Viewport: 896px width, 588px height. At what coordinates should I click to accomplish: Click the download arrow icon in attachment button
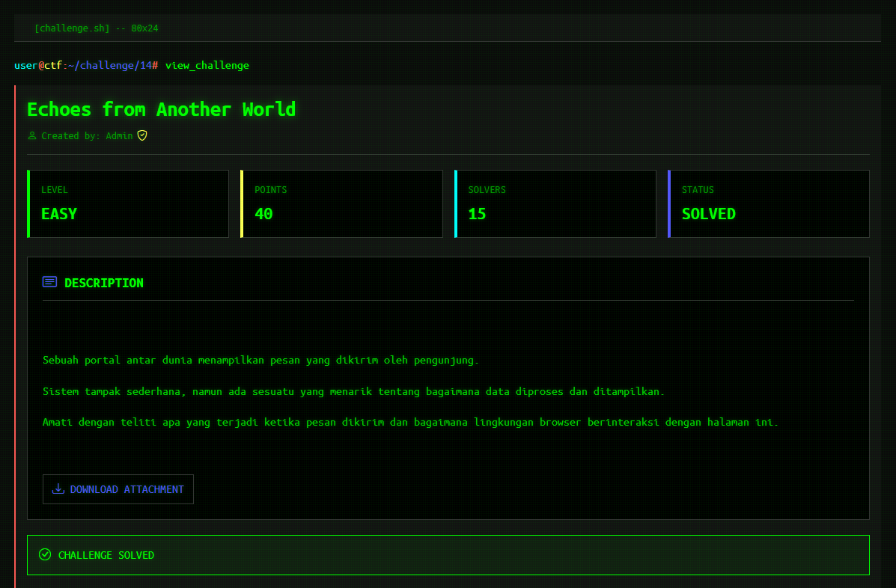(x=58, y=489)
